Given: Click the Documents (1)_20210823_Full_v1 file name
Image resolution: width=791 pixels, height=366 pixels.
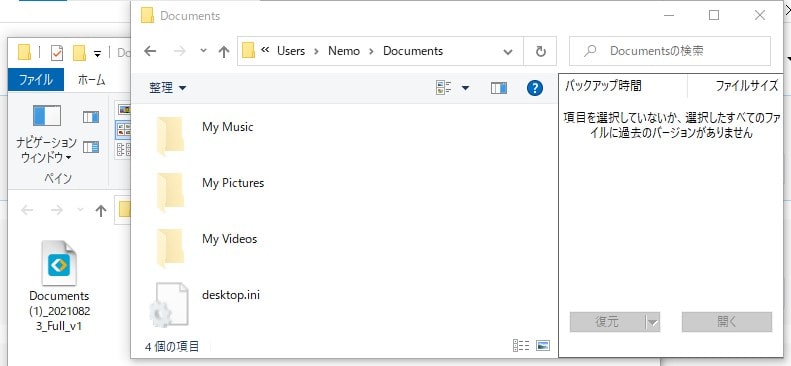Looking at the screenshot, I should pyautogui.click(x=59, y=311).
